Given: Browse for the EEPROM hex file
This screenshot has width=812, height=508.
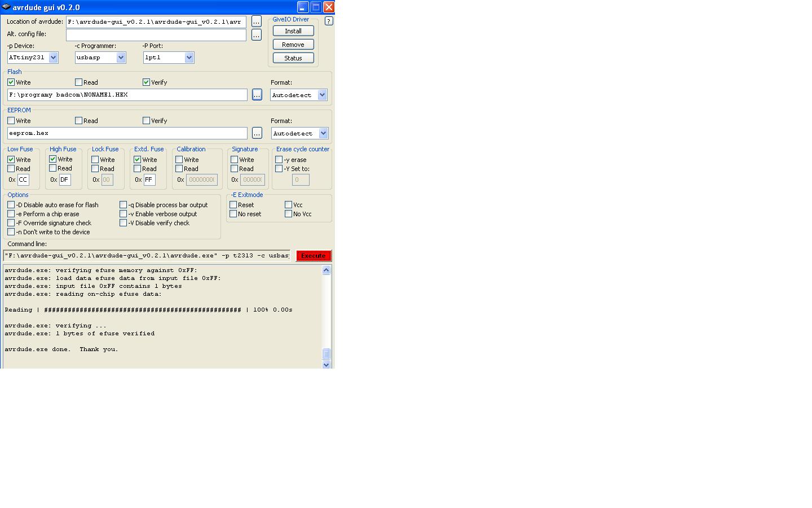Looking at the screenshot, I should click(x=257, y=133).
